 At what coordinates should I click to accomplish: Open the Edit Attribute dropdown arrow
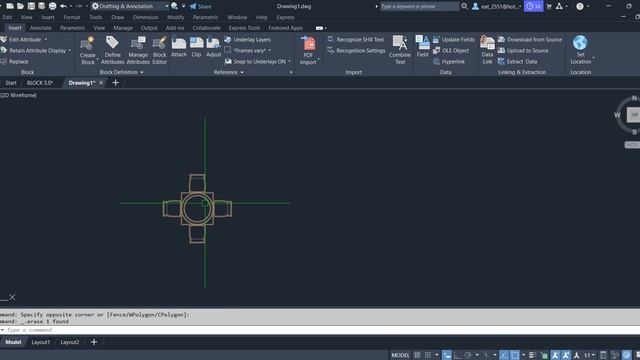coord(46,40)
